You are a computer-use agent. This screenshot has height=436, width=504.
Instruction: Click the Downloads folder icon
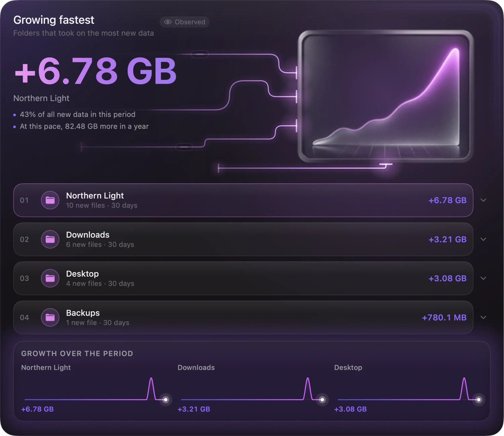50,239
